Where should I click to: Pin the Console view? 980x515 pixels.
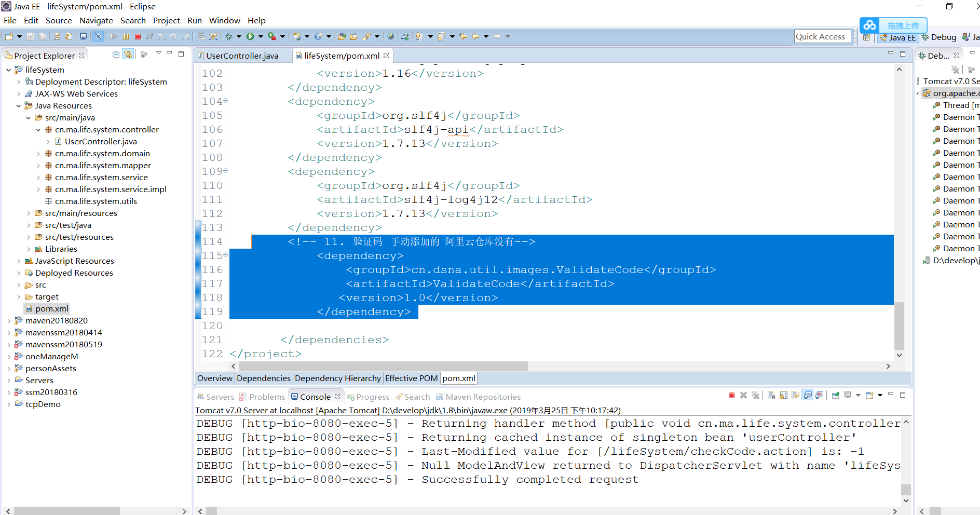(x=836, y=396)
